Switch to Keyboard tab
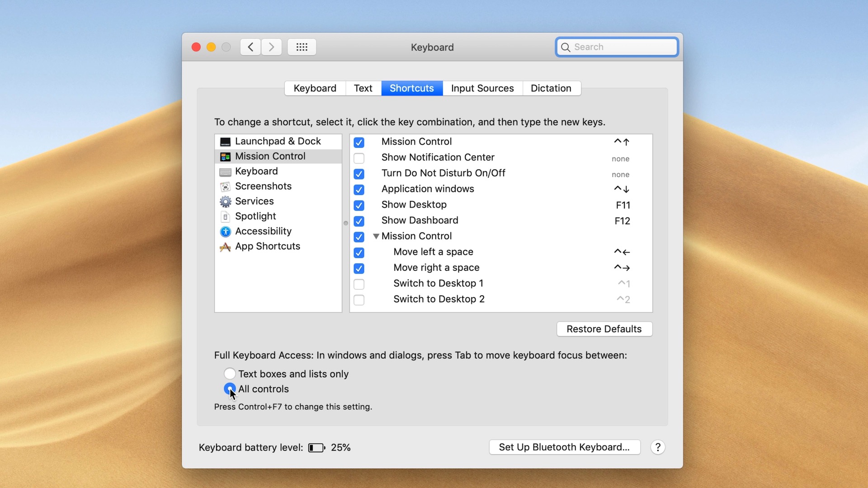 [315, 88]
